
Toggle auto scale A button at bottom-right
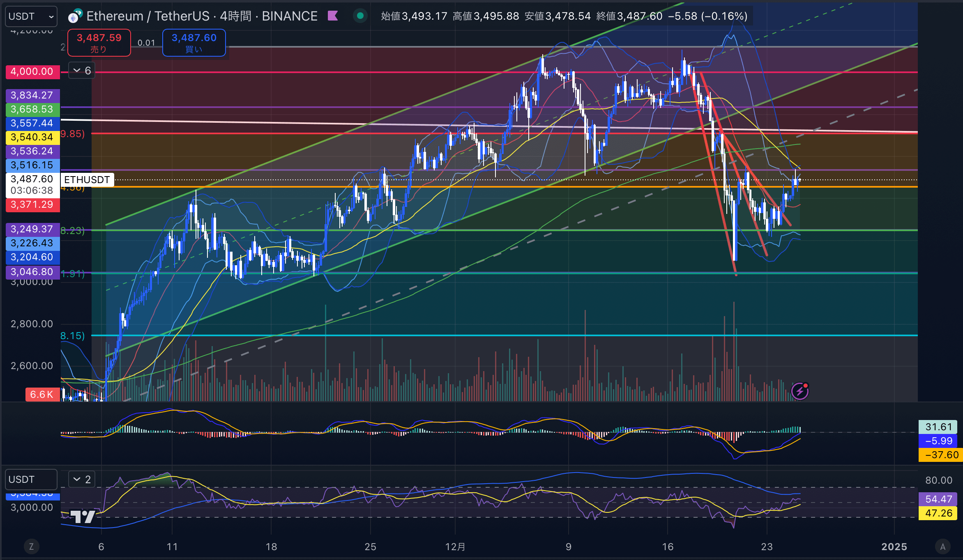coord(942,546)
